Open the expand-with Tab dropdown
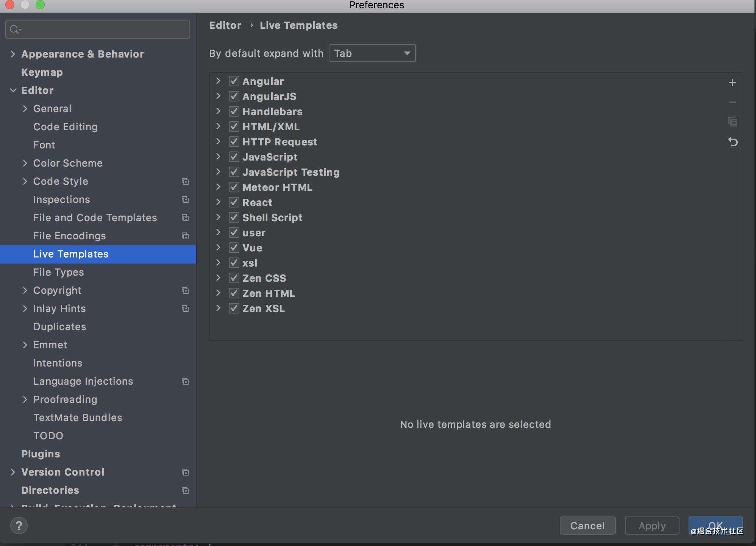The width and height of the screenshot is (756, 546). coord(372,53)
